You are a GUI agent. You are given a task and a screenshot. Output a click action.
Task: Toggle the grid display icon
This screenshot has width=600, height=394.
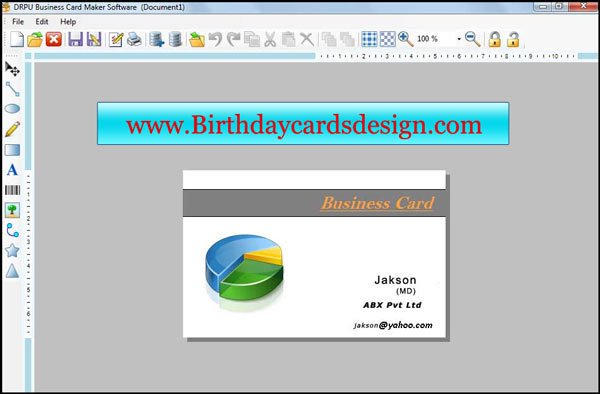pos(369,39)
